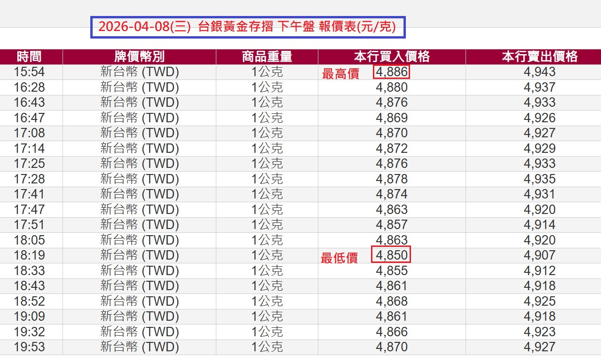Click sell price 4,927 in 19:53 row
This screenshot has width=601, height=364.
pos(540,347)
